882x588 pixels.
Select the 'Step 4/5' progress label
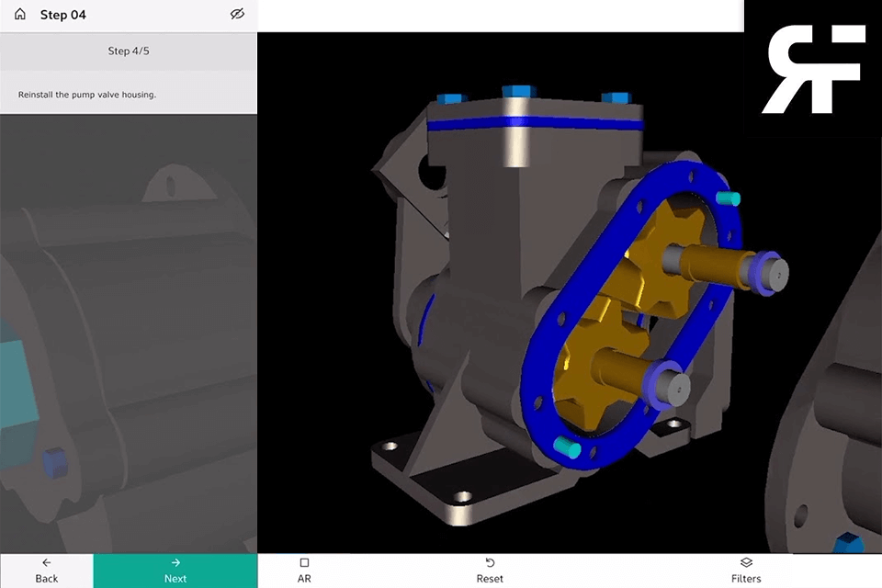click(129, 51)
